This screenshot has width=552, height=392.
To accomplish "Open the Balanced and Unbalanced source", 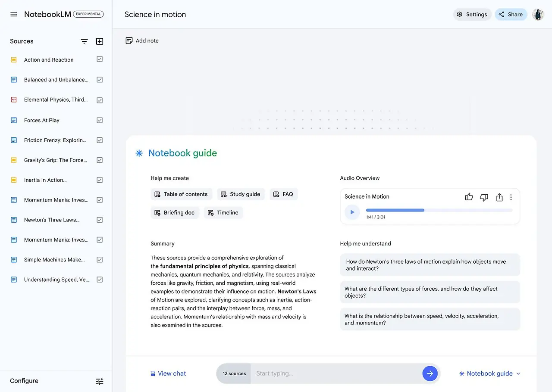I will 56,80.
